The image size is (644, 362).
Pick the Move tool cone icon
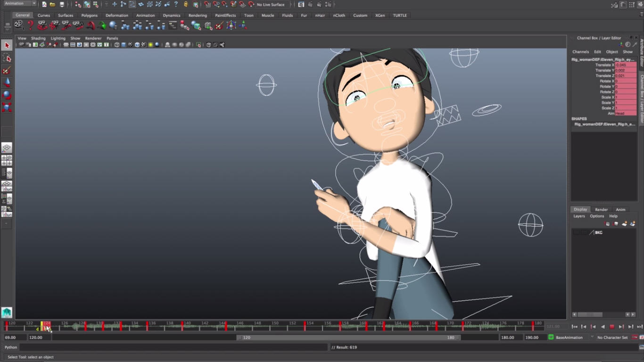[x=7, y=82]
